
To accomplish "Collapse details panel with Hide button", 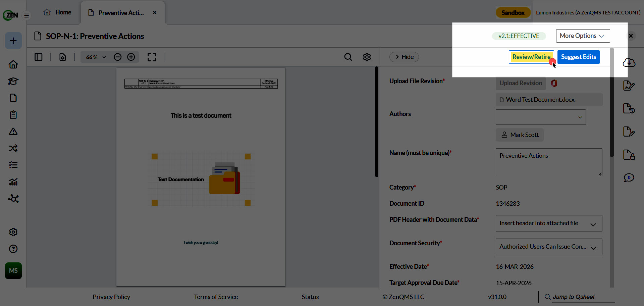I will coord(404,57).
